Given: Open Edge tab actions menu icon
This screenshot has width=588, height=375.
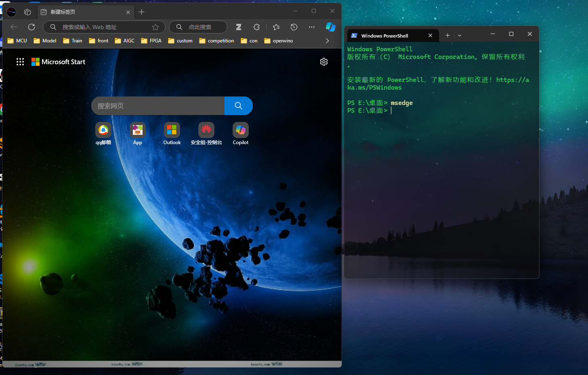Looking at the screenshot, I should coord(27,12).
